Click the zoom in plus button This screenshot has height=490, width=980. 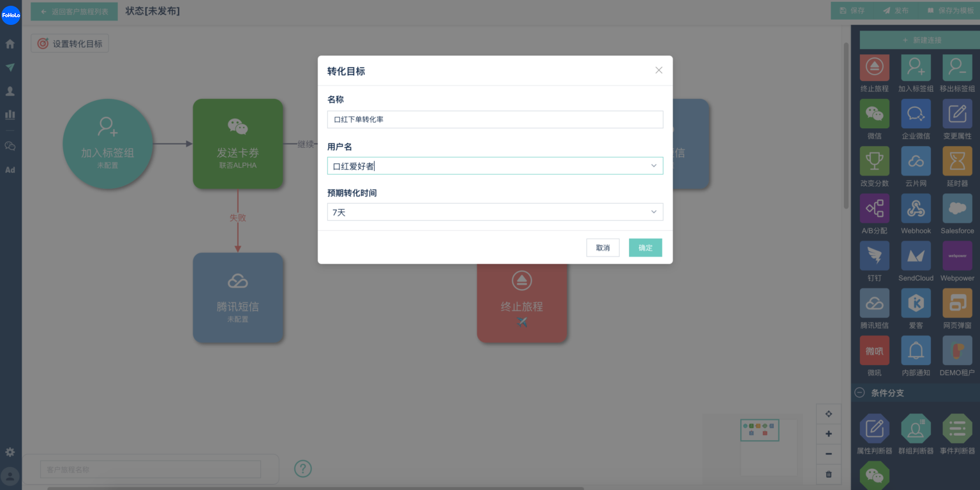pos(829,434)
